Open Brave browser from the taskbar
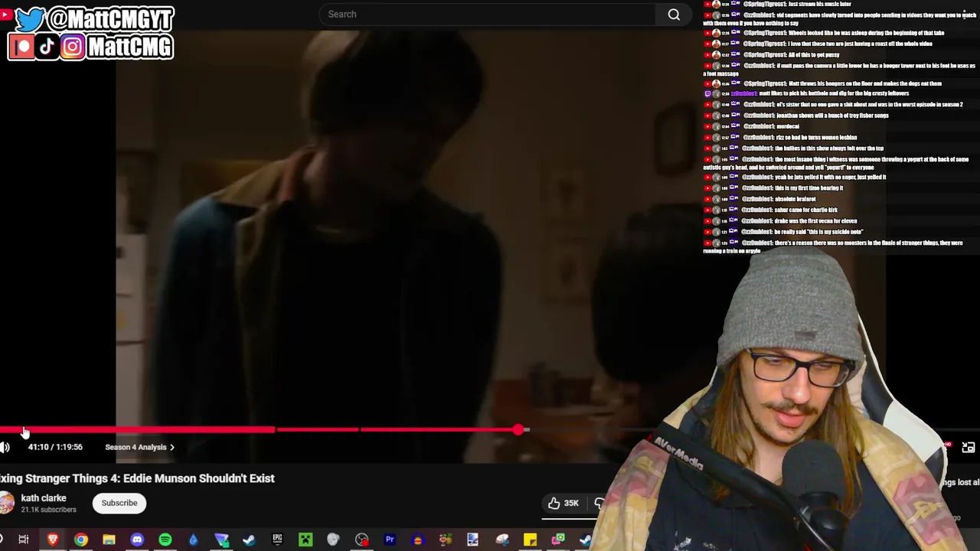The width and height of the screenshot is (980, 551). [x=53, y=540]
